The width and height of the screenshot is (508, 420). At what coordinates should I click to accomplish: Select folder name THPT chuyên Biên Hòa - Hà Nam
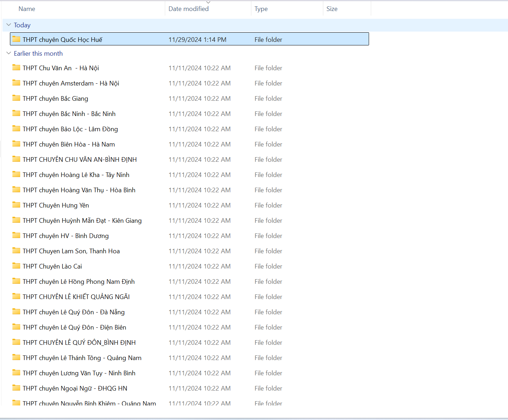69,144
